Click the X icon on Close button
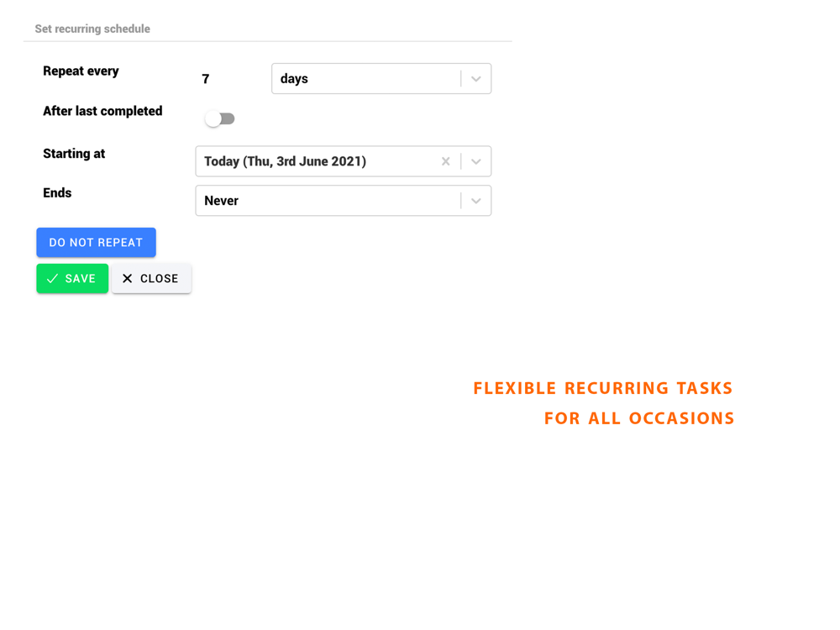This screenshot has width=840, height=630. (127, 279)
